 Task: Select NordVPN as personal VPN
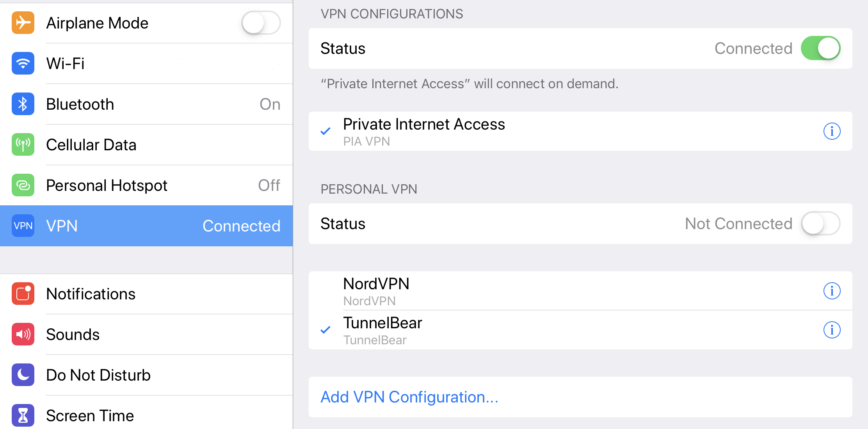click(376, 291)
